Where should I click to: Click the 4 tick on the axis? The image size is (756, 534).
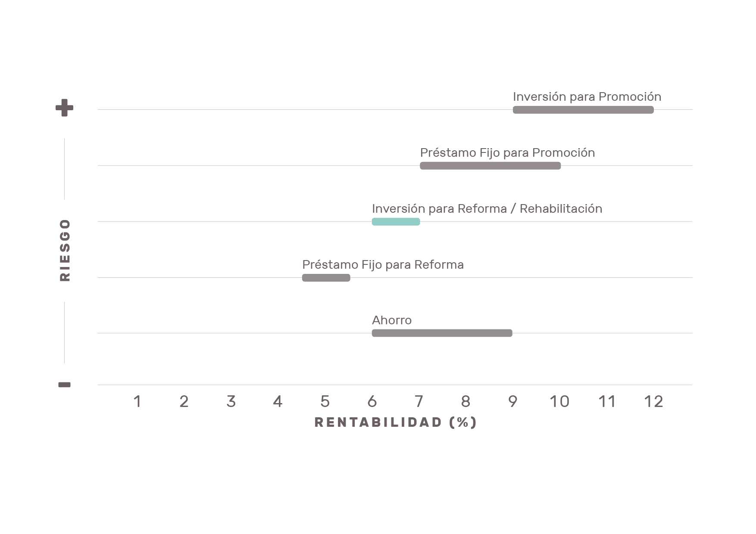tap(278, 402)
